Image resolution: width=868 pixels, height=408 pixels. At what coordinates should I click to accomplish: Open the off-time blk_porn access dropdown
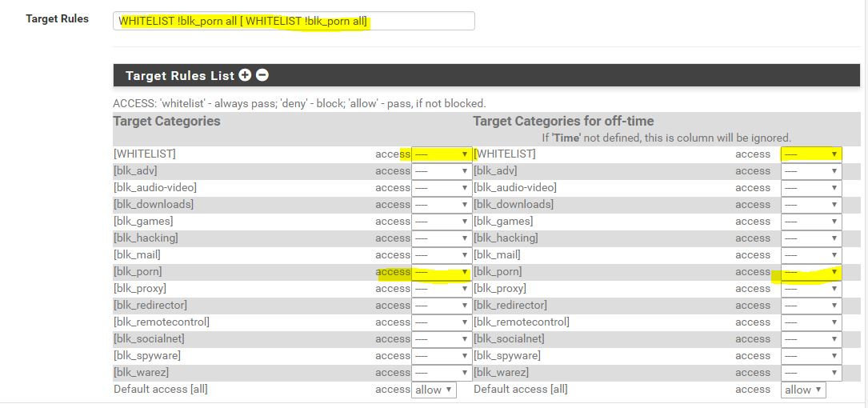[811, 272]
